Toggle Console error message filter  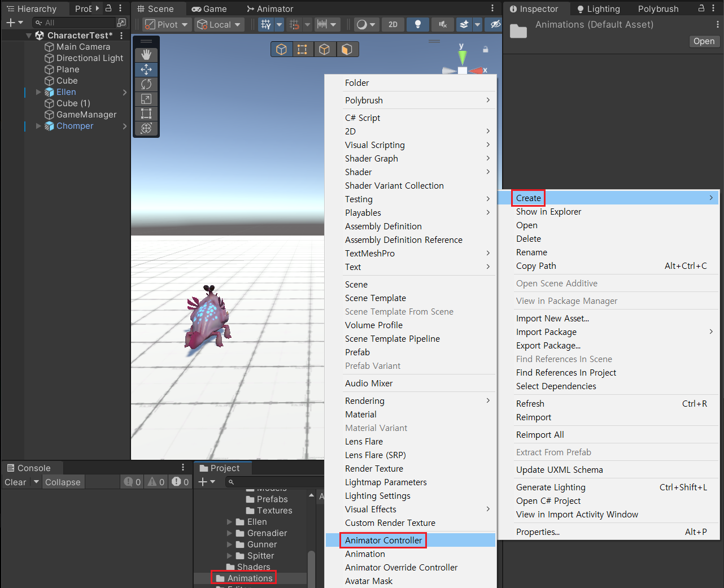tap(181, 482)
